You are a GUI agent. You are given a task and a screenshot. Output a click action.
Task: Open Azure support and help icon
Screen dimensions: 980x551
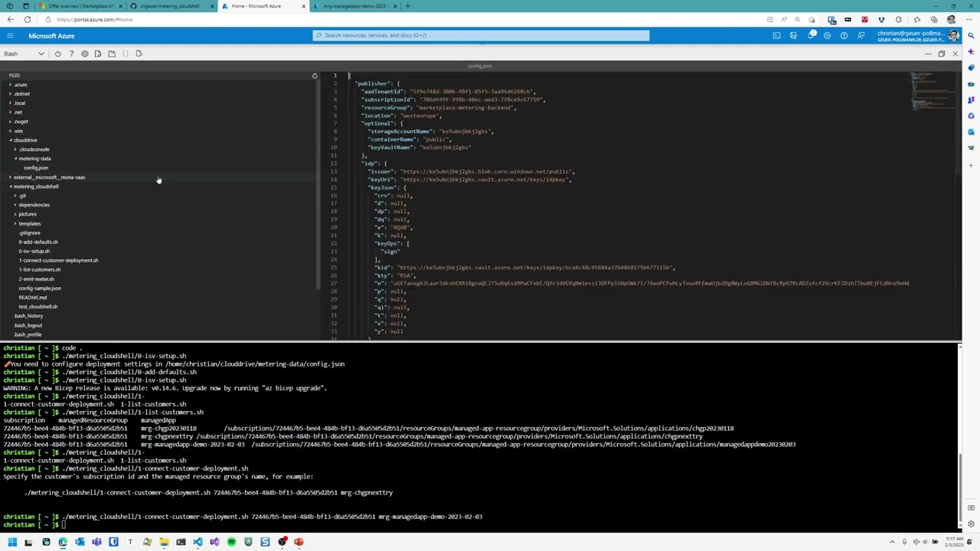pos(844,36)
